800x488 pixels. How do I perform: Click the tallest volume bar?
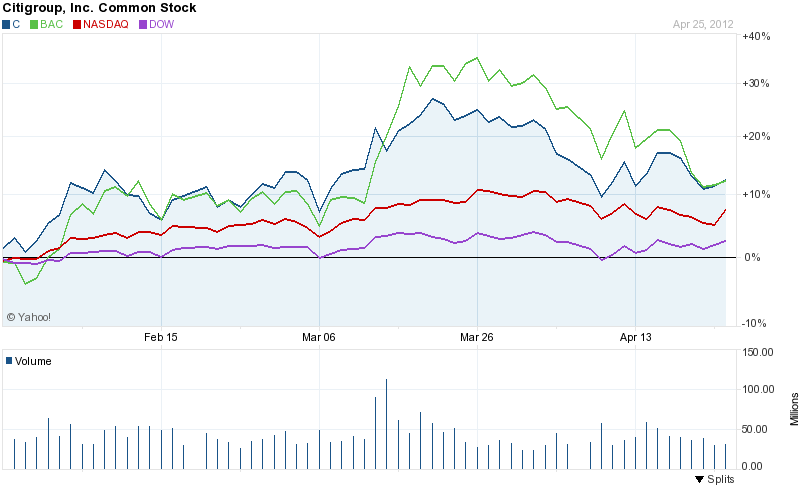click(x=386, y=423)
